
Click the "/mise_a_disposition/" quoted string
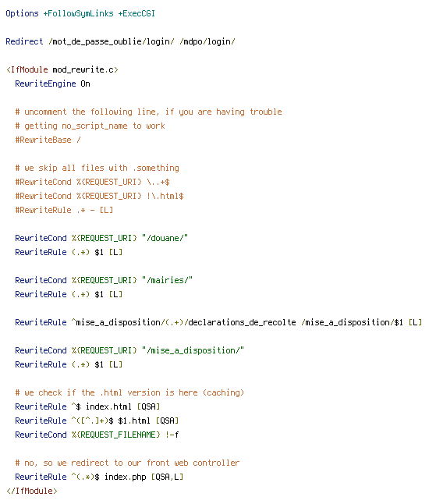193,350
